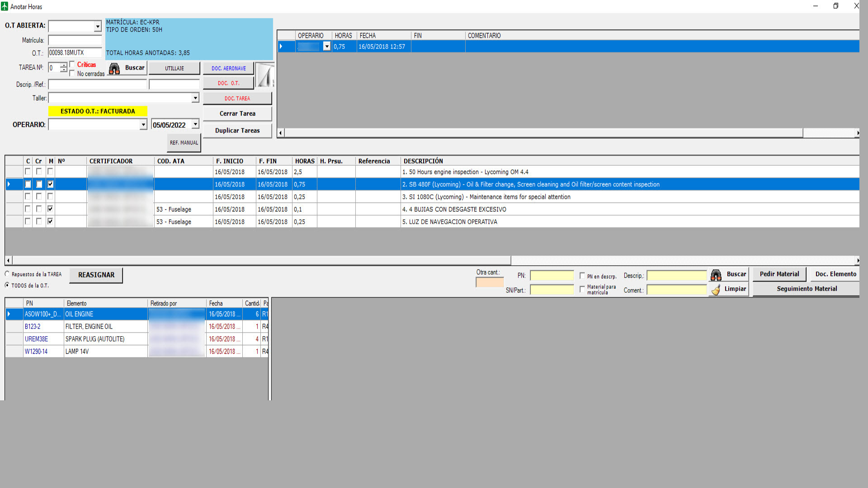Select Repuestos de la TAREA radio
The width and height of the screenshot is (868, 488).
pos(7,274)
